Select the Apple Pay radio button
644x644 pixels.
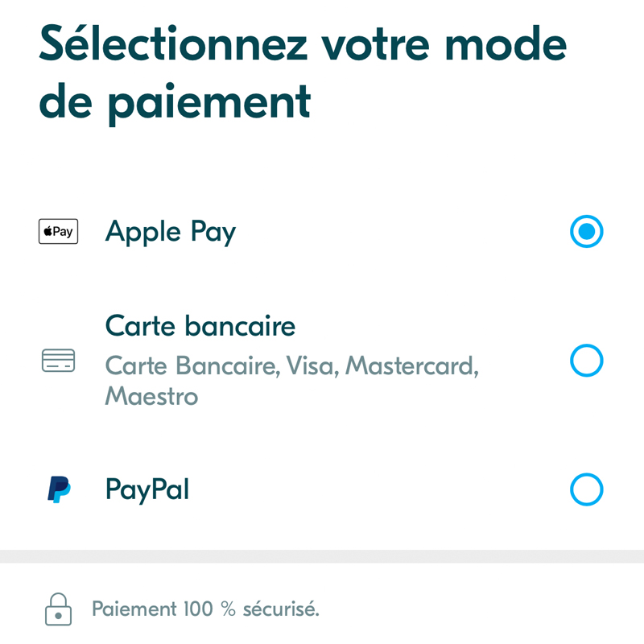[x=586, y=232]
